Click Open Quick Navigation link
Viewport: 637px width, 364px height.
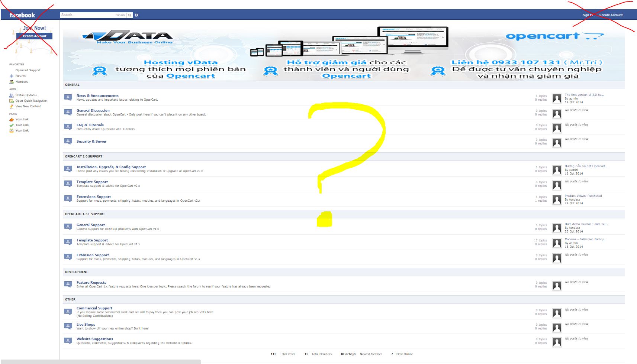point(32,101)
